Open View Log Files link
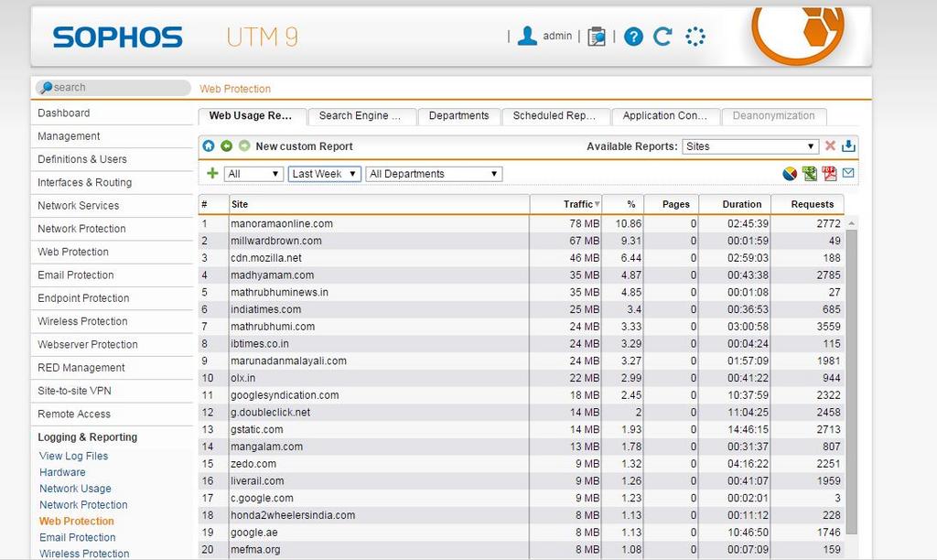The width and height of the screenshot is (937, 560). (x=73, y=456)
